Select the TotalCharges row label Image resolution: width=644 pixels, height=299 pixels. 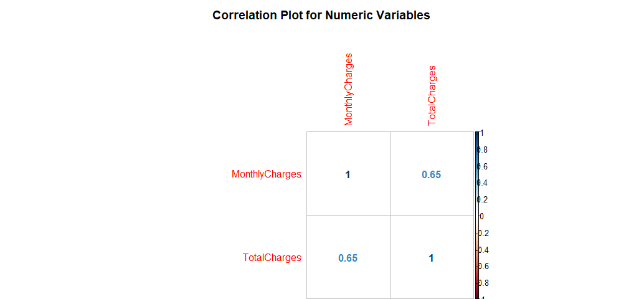272,257
